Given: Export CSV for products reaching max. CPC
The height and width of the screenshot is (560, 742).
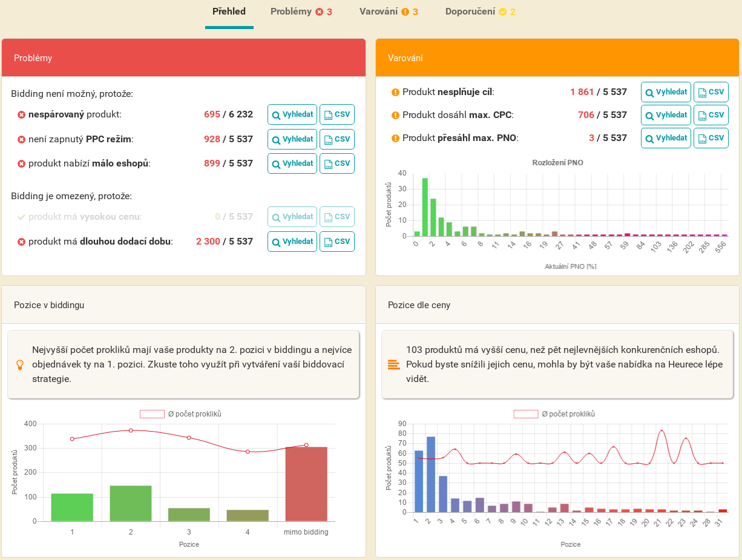Looking at the screenshot, I should (x=711, y=115).
